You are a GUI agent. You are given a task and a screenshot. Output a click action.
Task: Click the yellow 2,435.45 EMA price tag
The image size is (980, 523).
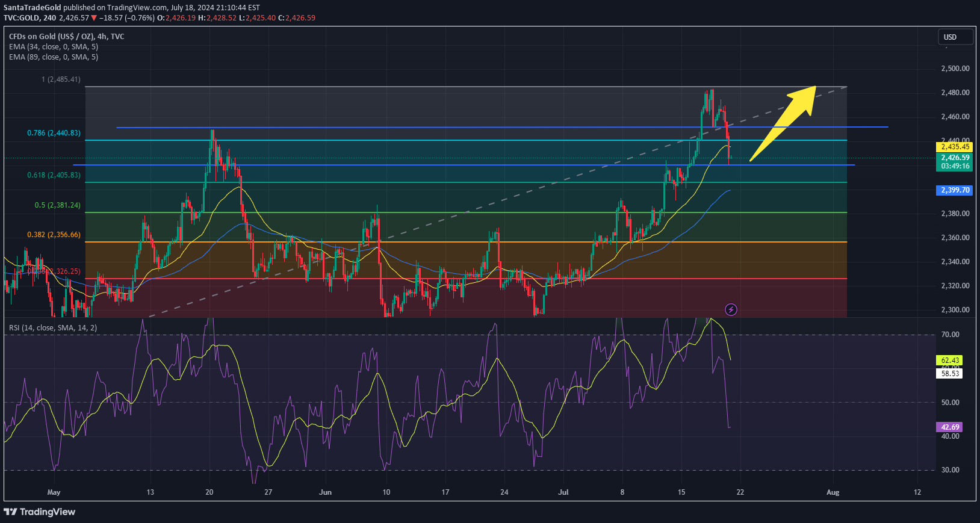(955, 146)
